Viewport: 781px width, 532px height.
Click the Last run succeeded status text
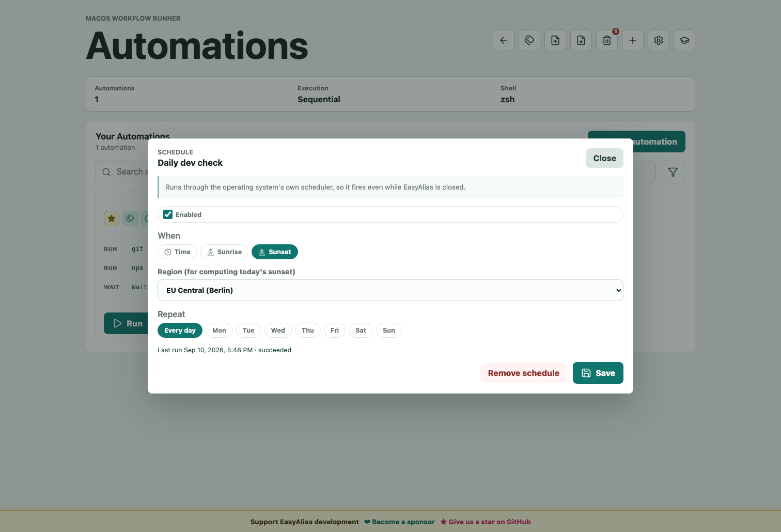pyautogui.click(x=224, y=350)
